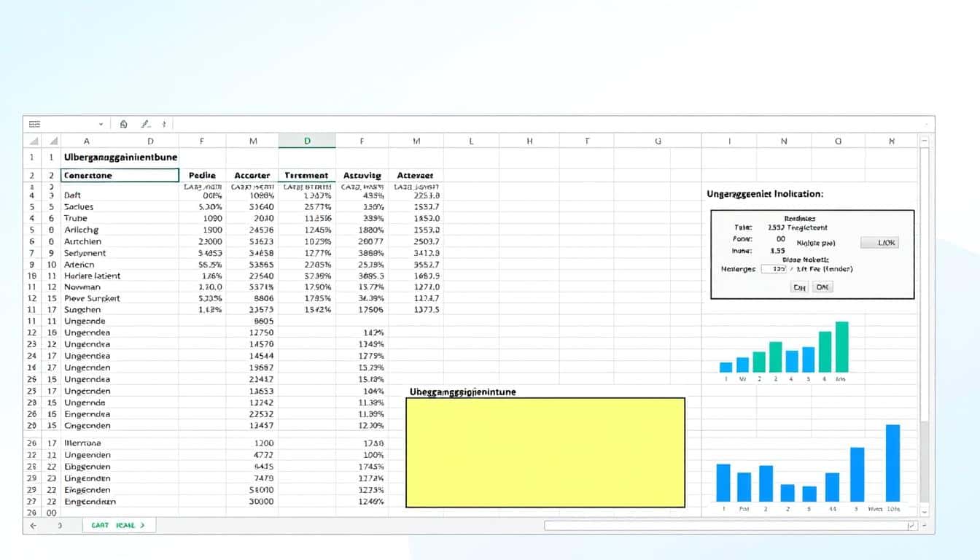Viewport: 980px width, 560px height.
Task: Click the Asuvitg column heading
Action: click(362, 176)
